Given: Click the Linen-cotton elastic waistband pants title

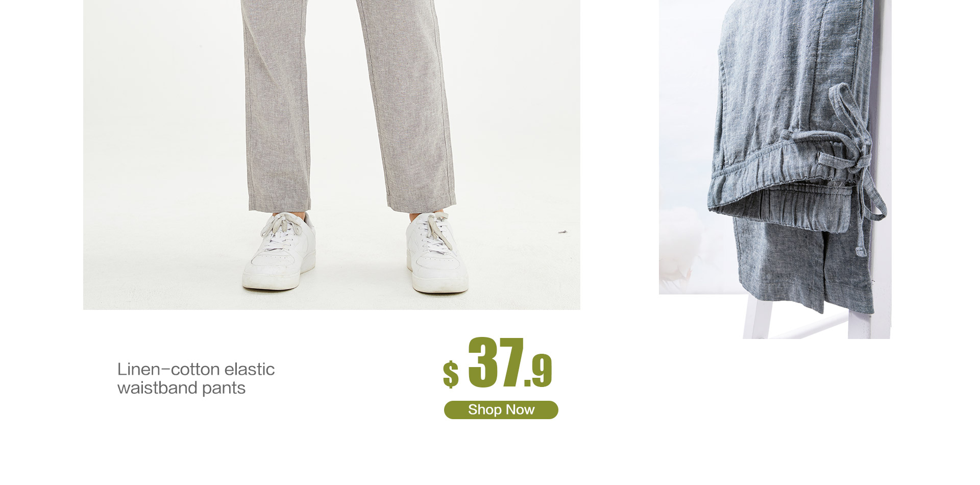Looking at the screenshot, I should [x=196, y=378].
